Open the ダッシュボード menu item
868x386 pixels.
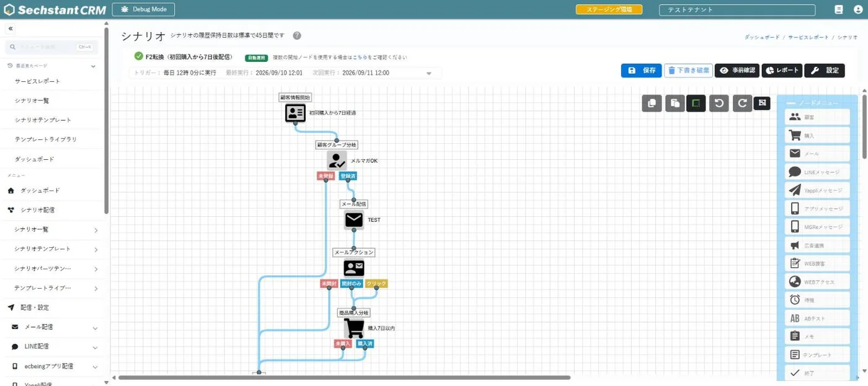(40, 191)
